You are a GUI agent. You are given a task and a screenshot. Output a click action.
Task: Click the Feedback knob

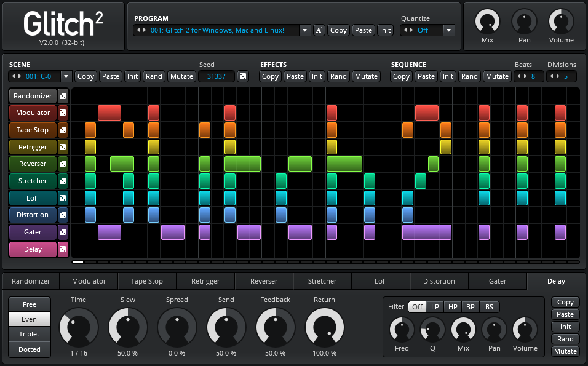(x=275, y=327)
